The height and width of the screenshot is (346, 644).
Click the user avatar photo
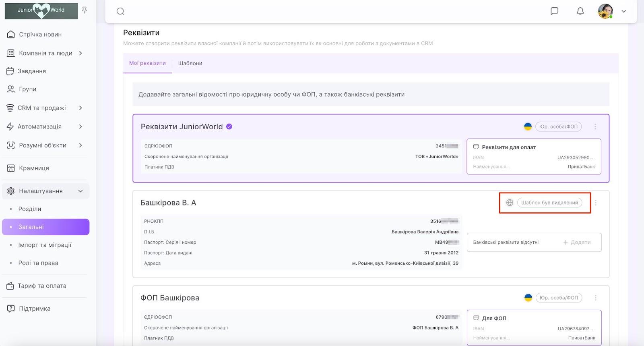[605, 11]
